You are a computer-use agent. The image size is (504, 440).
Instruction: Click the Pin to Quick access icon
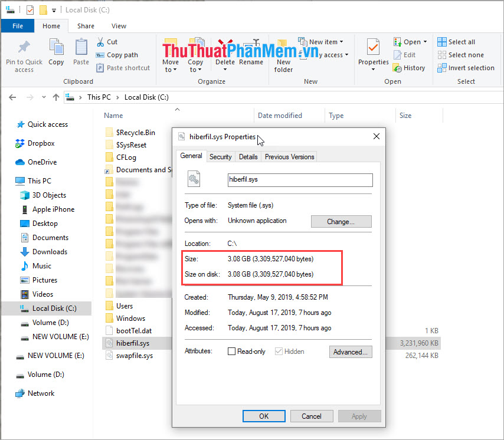point(24,56)
